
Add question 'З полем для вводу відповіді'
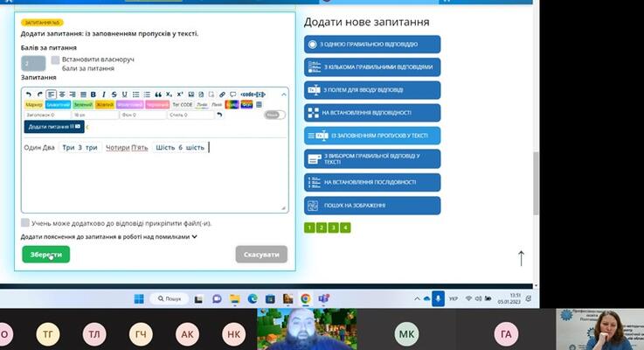[x=372, y=90]
